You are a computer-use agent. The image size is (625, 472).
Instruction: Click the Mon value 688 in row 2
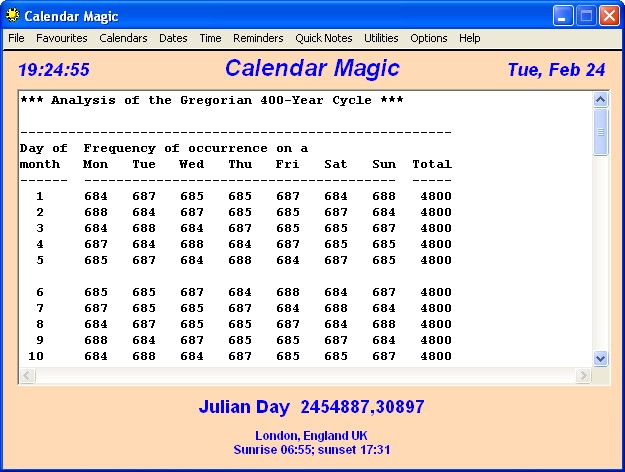[x=96, y=212]
